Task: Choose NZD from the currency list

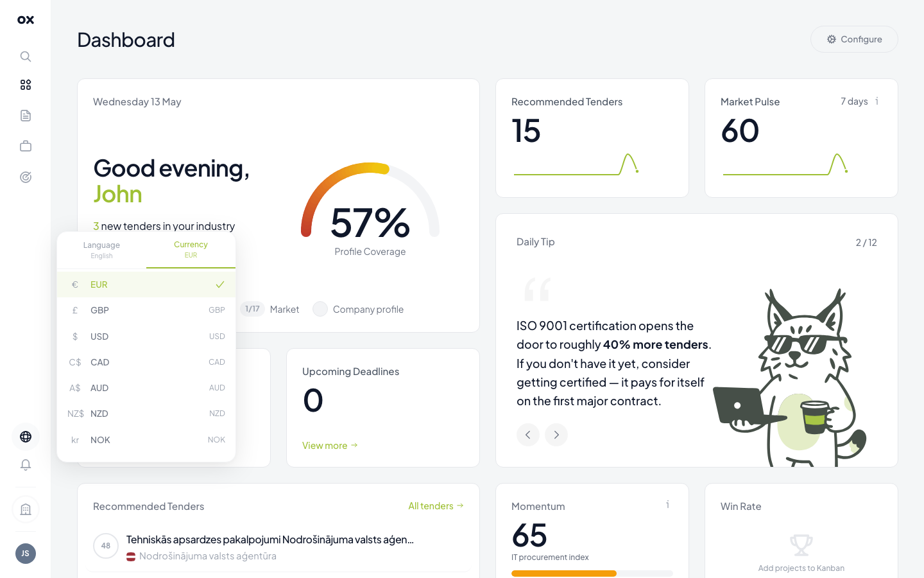Action: pos(146,414)
